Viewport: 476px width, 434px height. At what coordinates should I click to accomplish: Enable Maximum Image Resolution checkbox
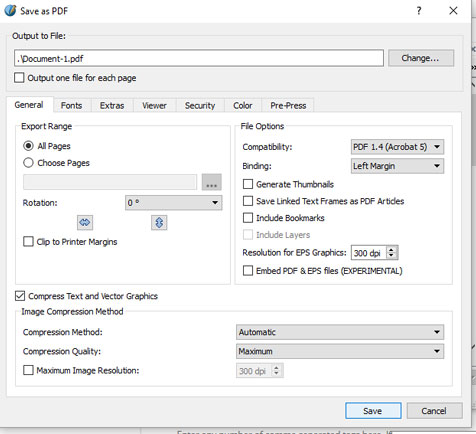pos(28,370)
